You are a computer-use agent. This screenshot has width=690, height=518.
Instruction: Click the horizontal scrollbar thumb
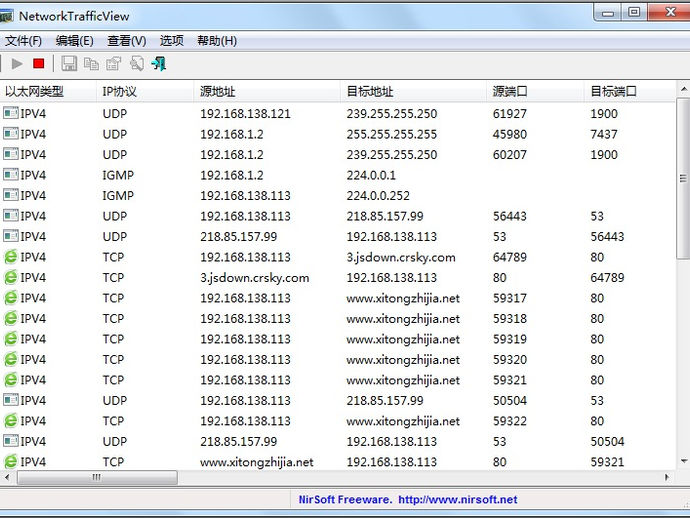coord(97,478)
